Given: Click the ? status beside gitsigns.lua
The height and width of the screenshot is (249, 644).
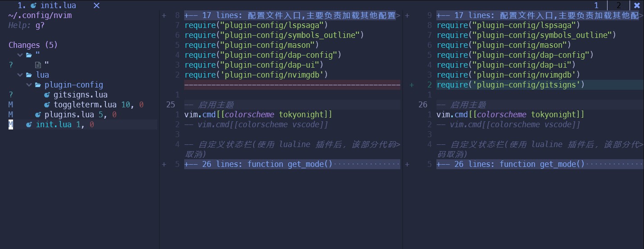Looking at the screenshot, I should [x=11, y=95].
